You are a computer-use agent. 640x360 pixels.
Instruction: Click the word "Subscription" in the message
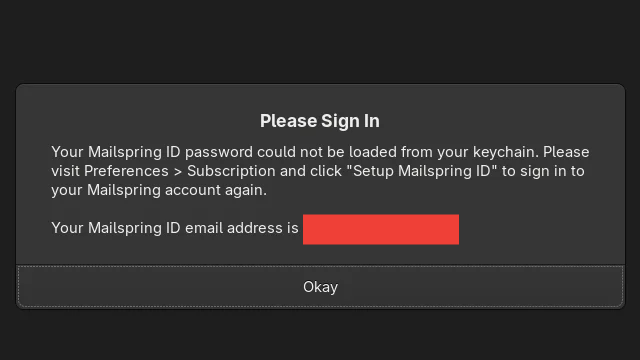[x=232, y=171]
